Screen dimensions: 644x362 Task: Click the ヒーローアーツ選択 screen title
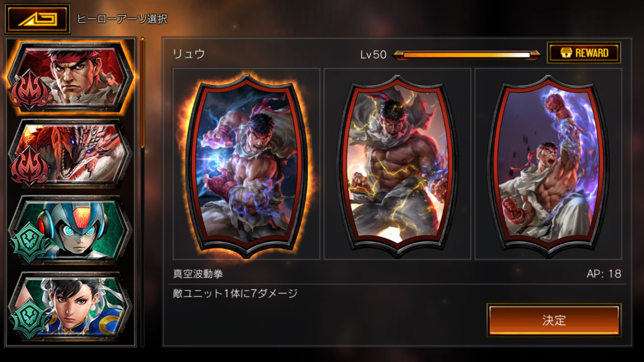point(122,19)
